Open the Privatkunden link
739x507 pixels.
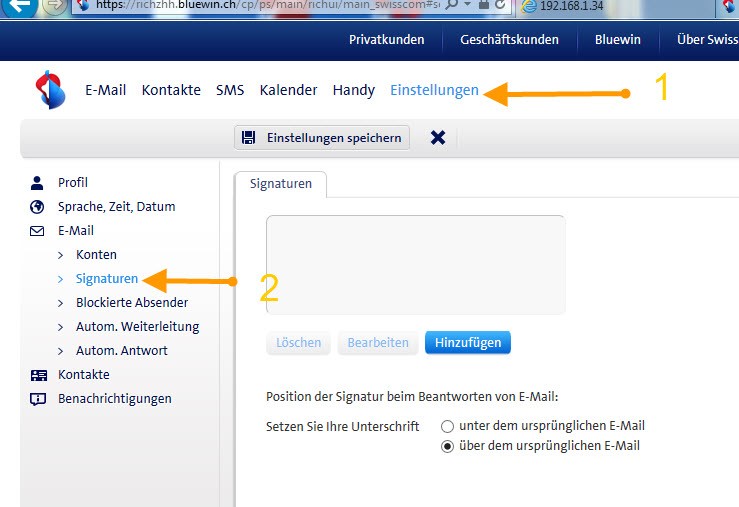coord(386,40)
